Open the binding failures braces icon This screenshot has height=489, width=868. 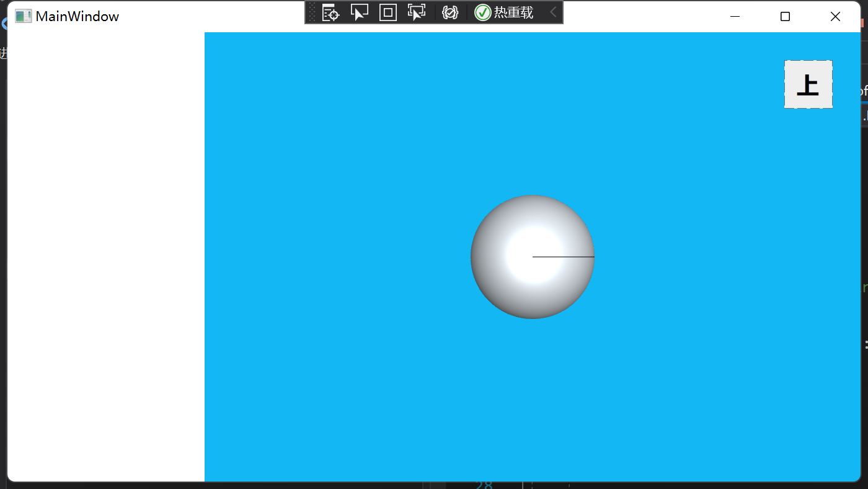(450, 12)
